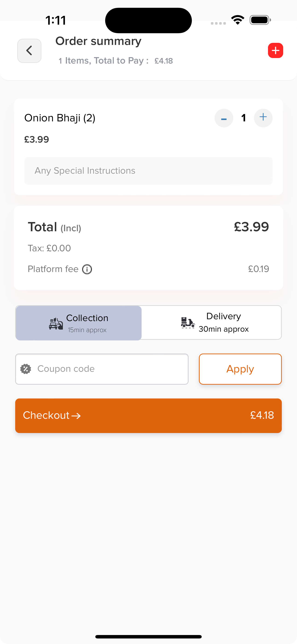Tap the red plus add-item icon
The width and height of the screenshot is (297, 644).
pyautogui.click(x=276, y=50)
